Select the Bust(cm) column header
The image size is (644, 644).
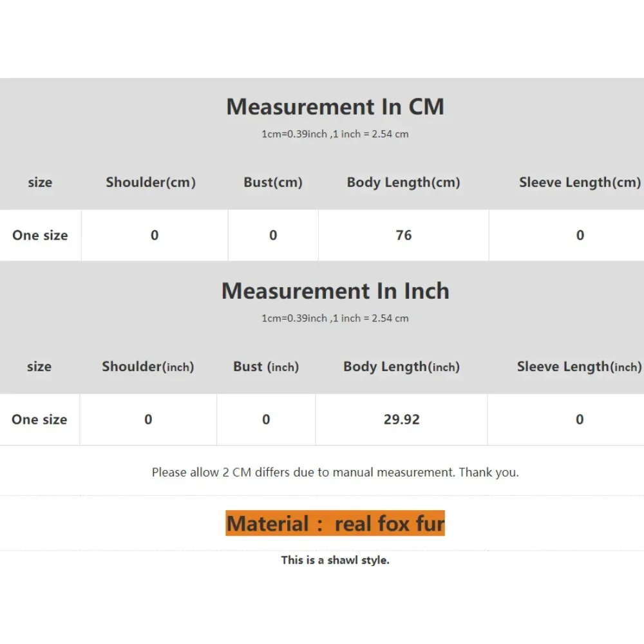273,182
